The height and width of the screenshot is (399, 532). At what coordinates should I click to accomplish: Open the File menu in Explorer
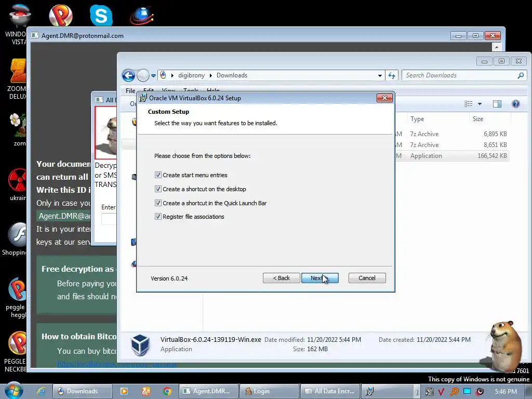pos(130,90)
